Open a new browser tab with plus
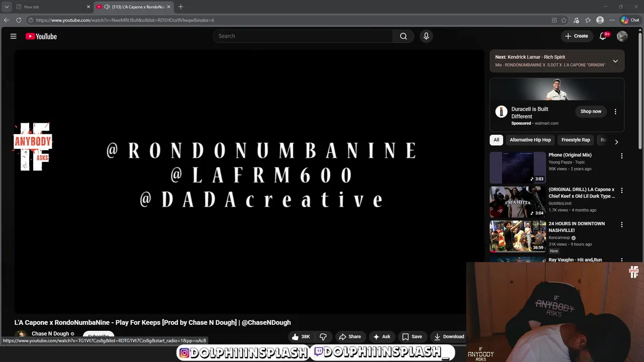This screenshot has width=644, height=362. pos(181,7)
